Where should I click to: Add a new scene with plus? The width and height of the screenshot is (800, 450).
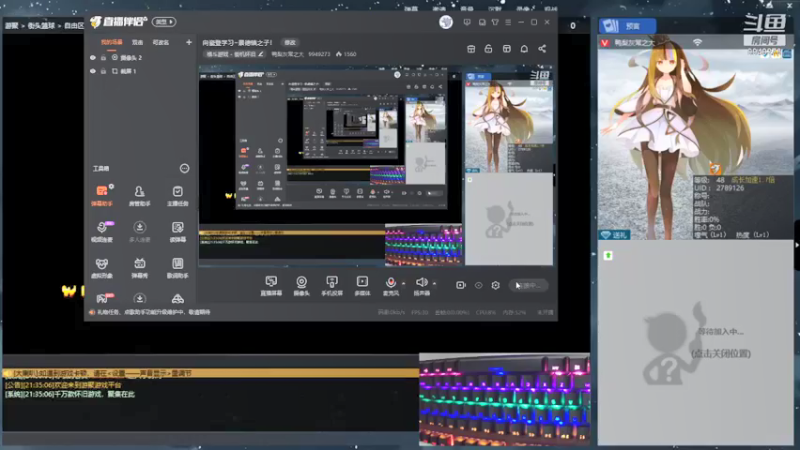pyautogui.click(x=189, y=42)
